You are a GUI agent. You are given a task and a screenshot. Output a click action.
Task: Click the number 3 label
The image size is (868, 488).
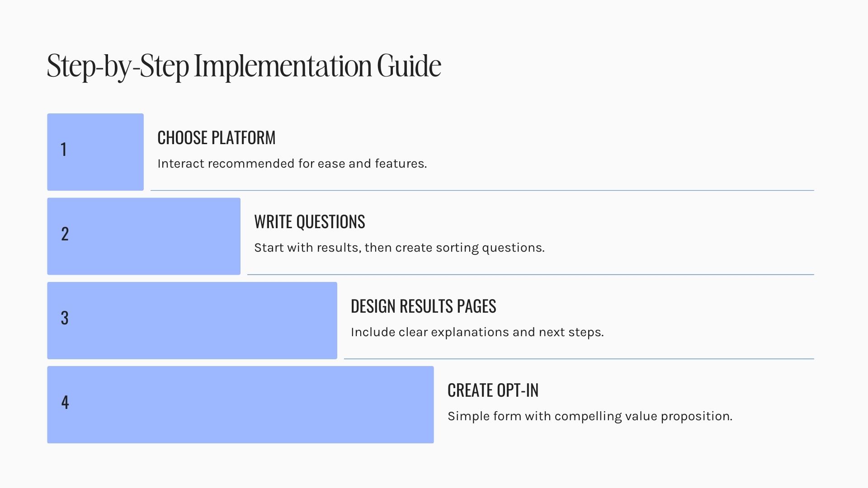pos(65,318)
